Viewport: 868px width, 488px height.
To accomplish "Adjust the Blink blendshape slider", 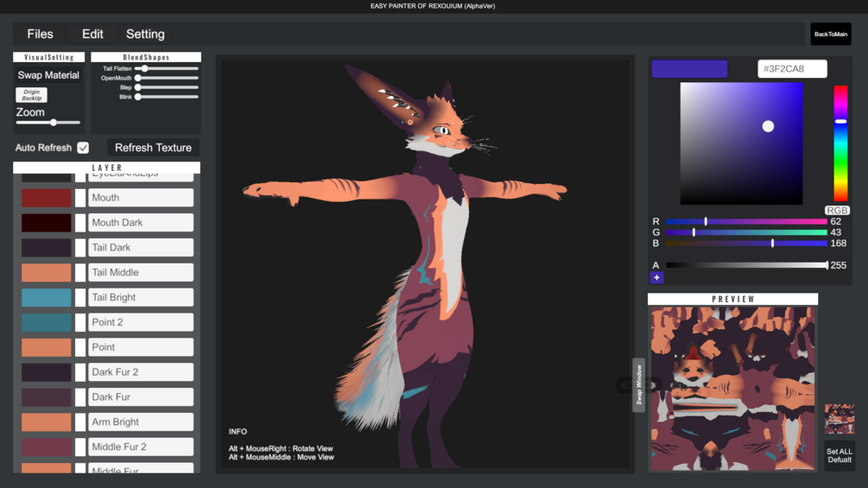I will 167,97.
